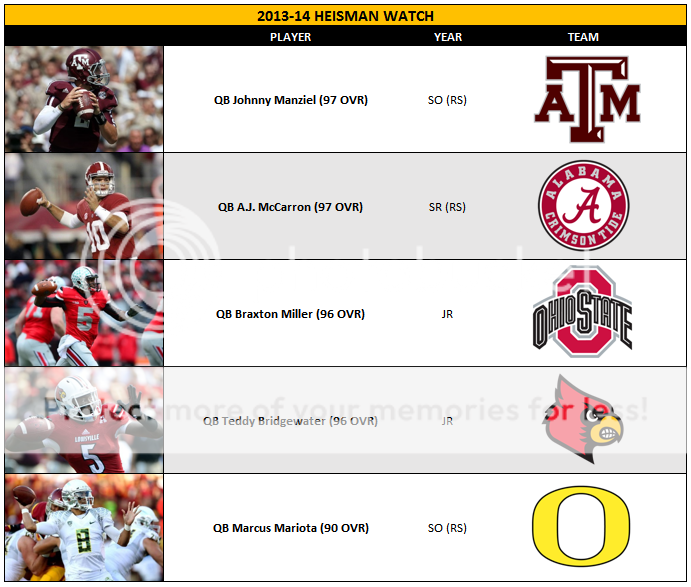Open Braxton Miller's player photo

pos(84,313)
